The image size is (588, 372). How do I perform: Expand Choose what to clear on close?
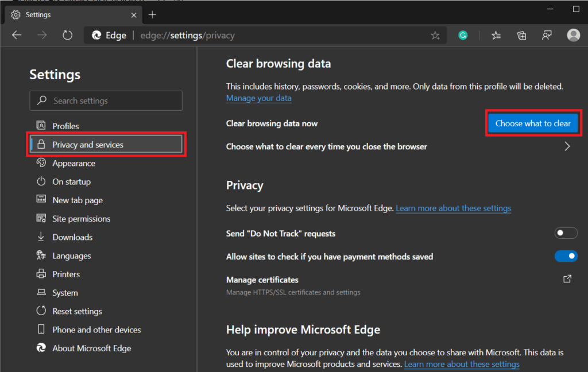(x=567, y=146)
